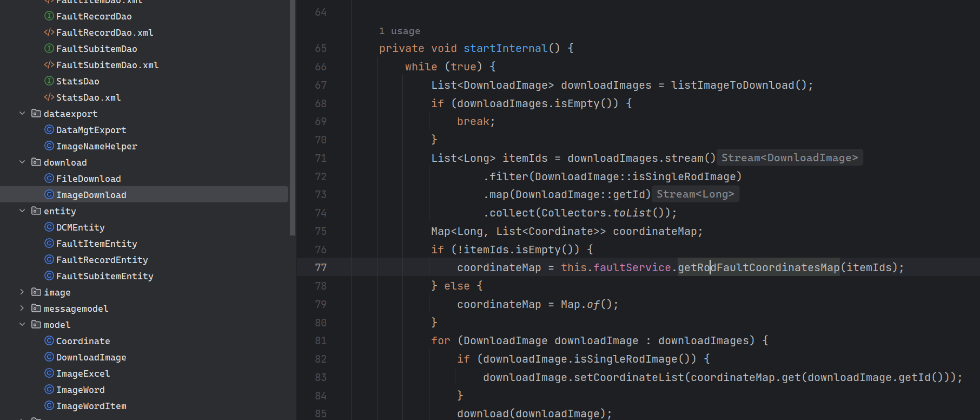Expand the messagemodel package
The width and height of the screenshot is (980, 420).
pos(22,309)
